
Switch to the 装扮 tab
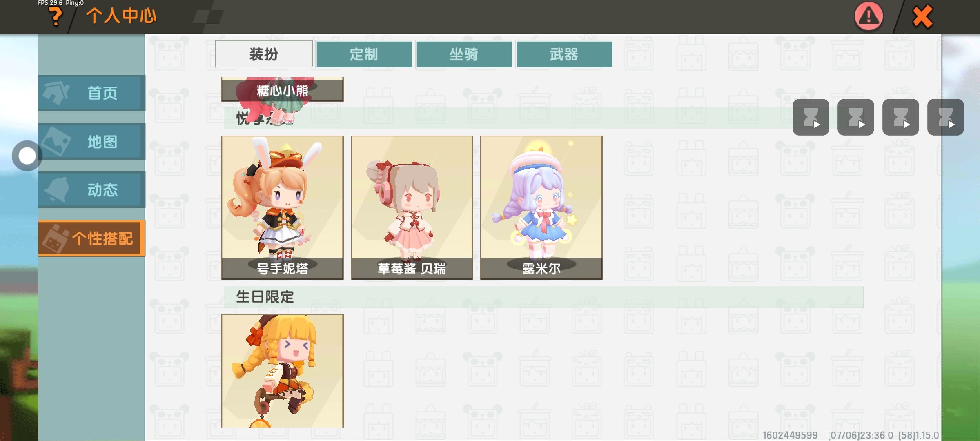(264, 54)
